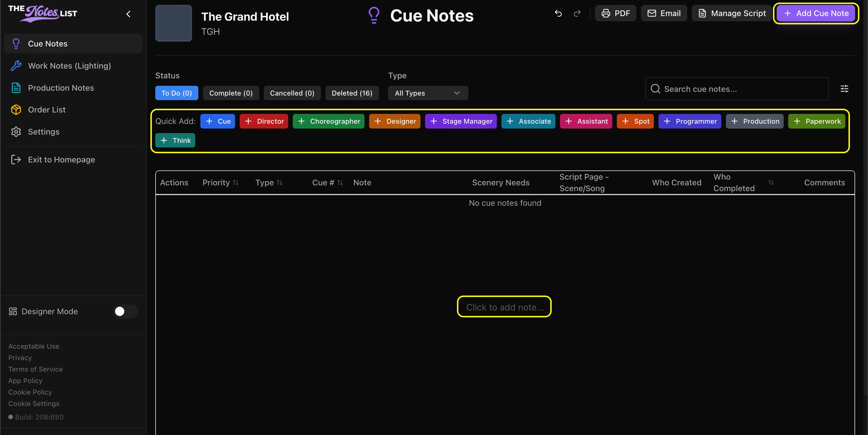Click the Settings gear icon
868x435 pixels.
16,132
